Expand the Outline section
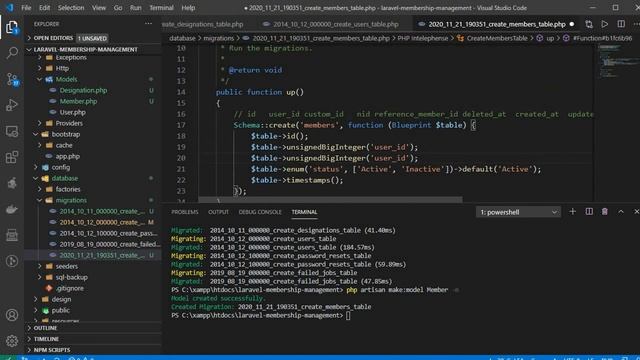This screenshot has height=360, width=640. 45,328
